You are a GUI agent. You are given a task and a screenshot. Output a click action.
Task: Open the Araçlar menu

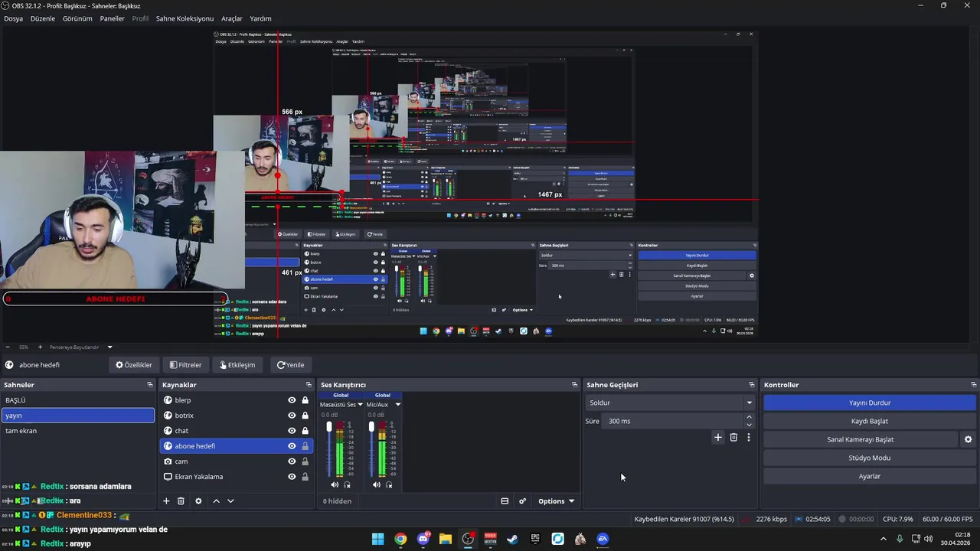pos(232,18)
